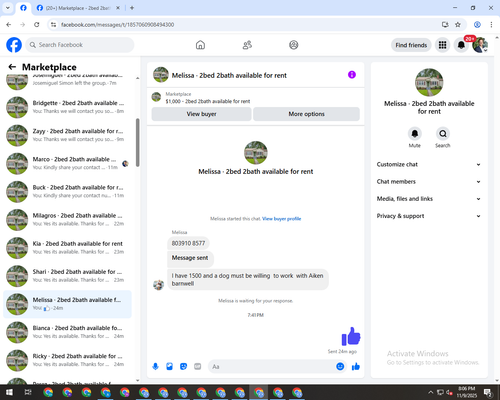Click the house thumbnail in right panel
This screenshot has width=500, height=400.
tap(429, 82)
